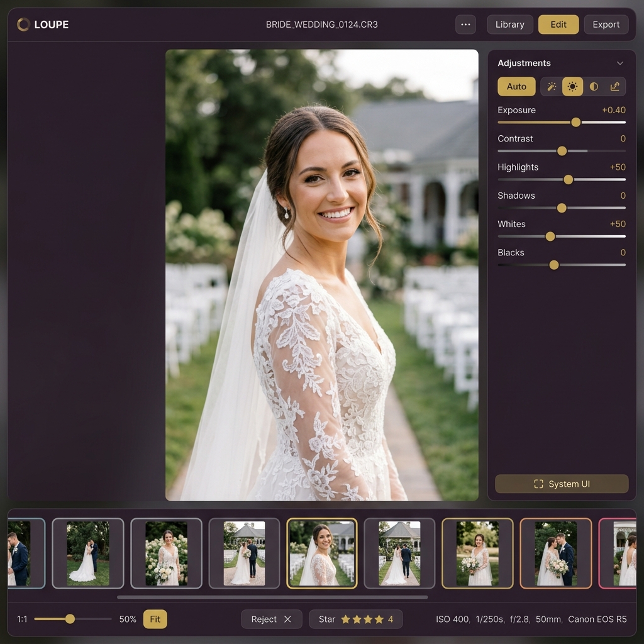Adjust the Contrast slider handle

pos(562,151)
